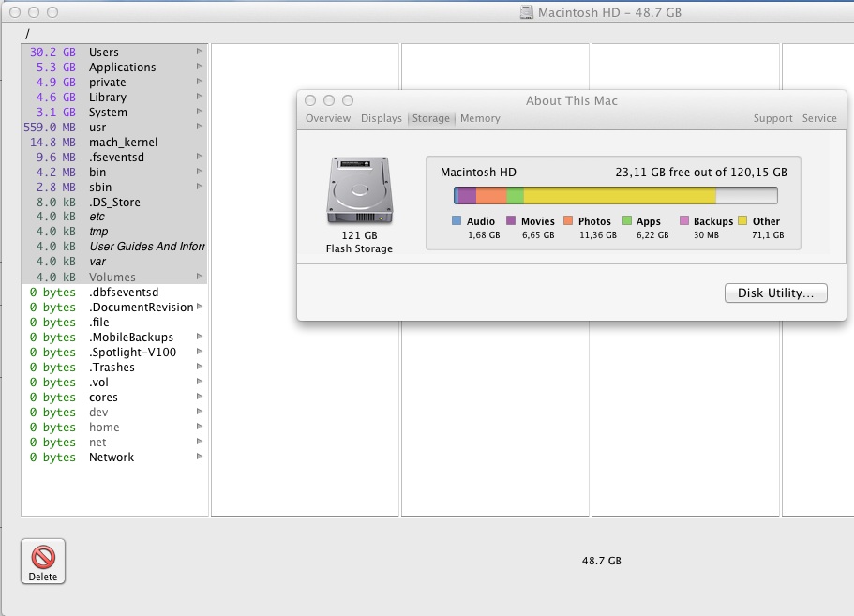Expand the Library folder arrow

[x=200, y=97]
